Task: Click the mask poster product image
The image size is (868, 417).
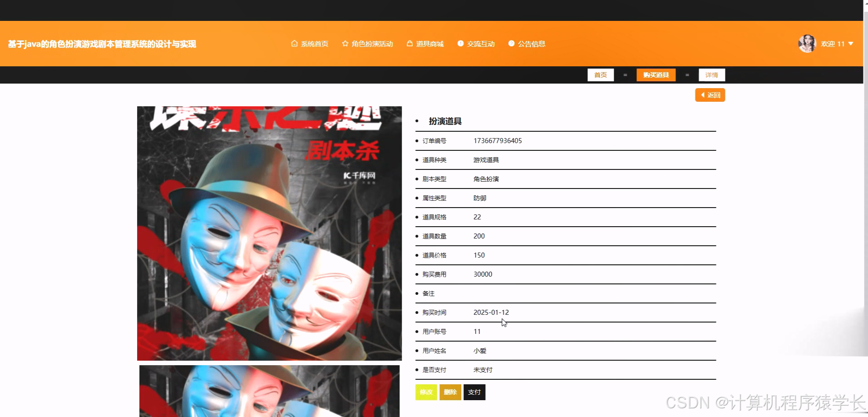Action: [269, 233]
